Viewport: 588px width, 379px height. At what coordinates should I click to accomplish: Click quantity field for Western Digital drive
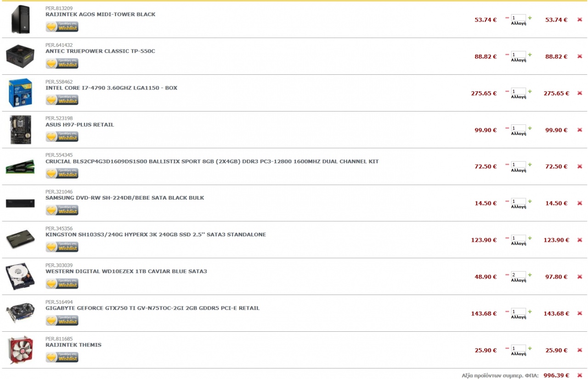click(x=518, y=275)
